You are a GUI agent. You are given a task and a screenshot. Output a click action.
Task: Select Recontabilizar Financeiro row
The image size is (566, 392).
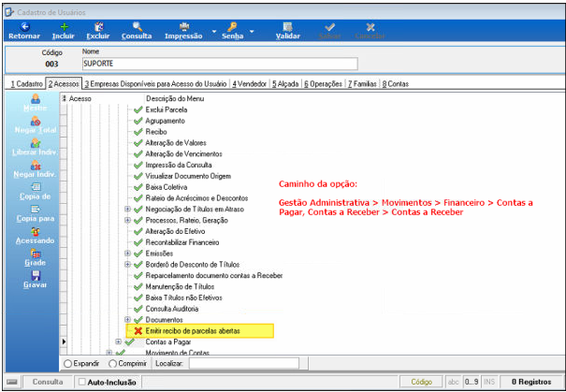pos(181,242)
